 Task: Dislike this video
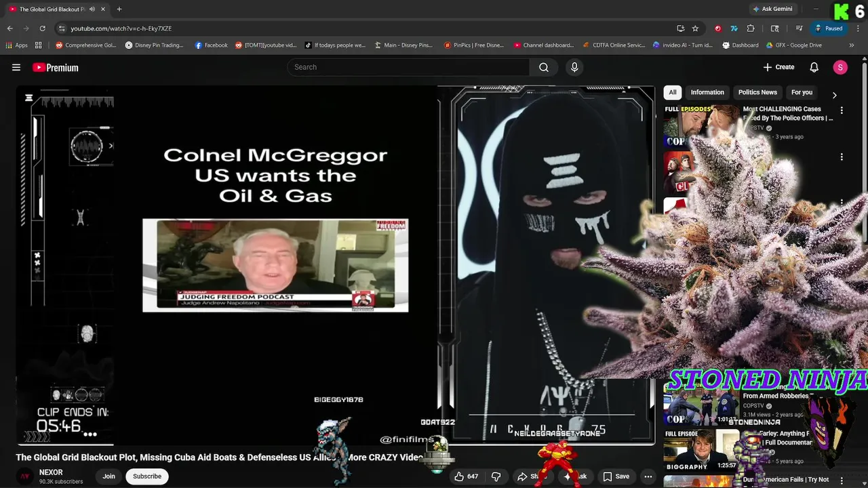(496, 476)
